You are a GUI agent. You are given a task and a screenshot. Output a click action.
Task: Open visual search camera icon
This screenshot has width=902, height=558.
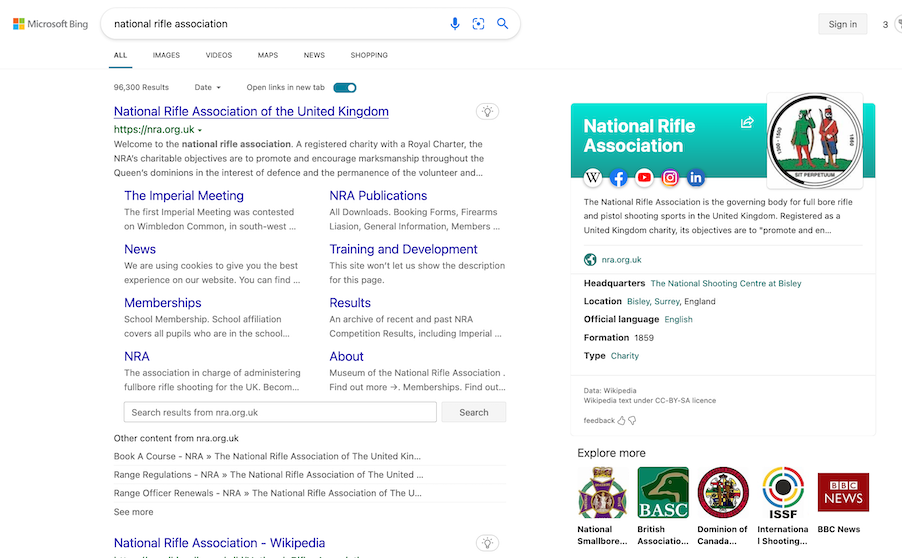point(478,24)
